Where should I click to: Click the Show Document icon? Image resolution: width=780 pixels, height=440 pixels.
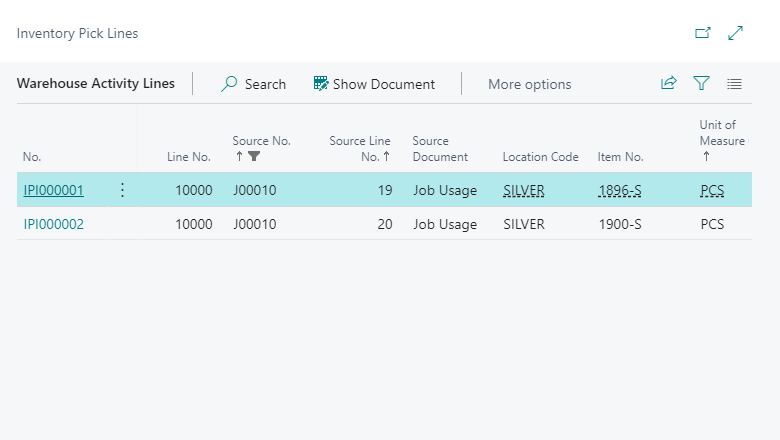[x=321, y=84]
